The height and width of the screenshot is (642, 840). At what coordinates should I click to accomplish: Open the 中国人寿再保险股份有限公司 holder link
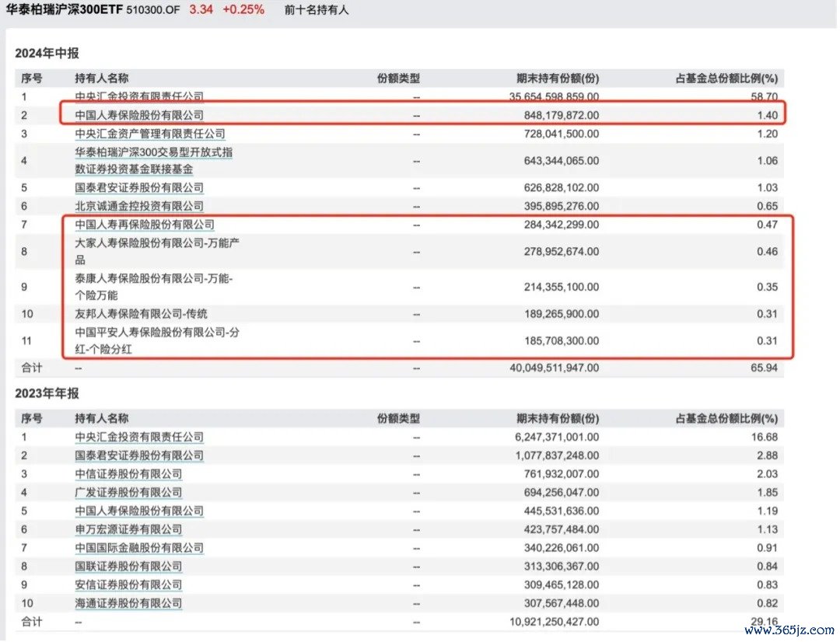point(145,225)
